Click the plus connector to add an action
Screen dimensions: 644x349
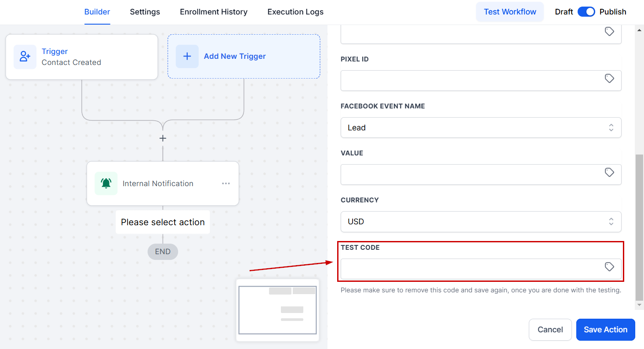(x=163, y=138)
